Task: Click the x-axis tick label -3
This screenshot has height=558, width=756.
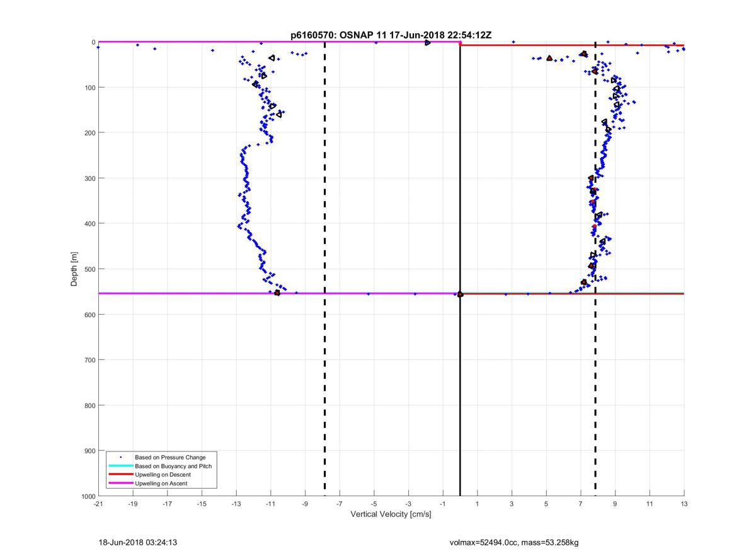Action: pyautogui.click(x=408, y=504)
